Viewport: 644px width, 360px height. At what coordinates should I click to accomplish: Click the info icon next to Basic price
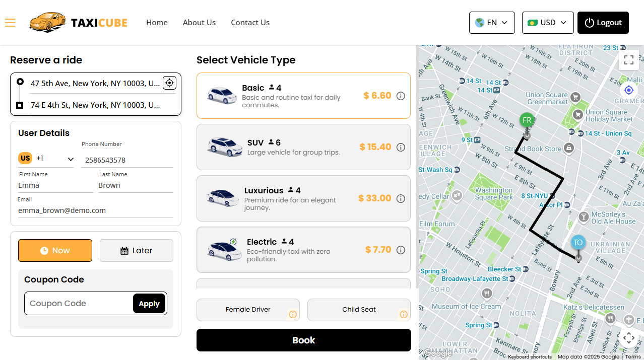(400, 96)
